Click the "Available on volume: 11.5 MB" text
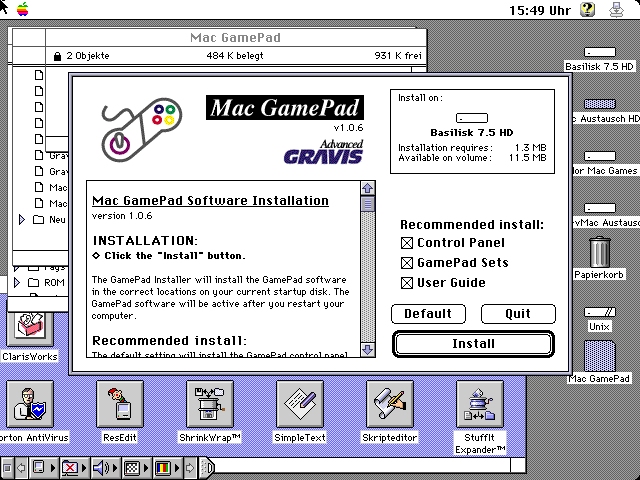Screen dimensions: 640x480 click(x=472, y=158)
